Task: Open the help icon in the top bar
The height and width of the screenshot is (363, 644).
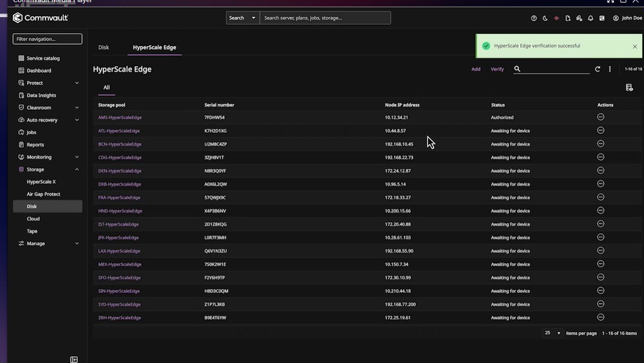Action: pyautogui.click(x=534, y=18)
